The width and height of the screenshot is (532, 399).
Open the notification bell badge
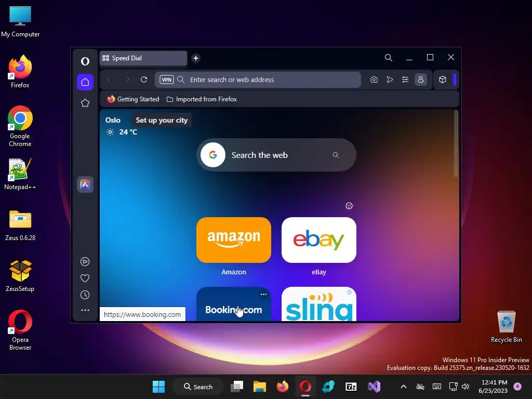click(x=517, y=387)
